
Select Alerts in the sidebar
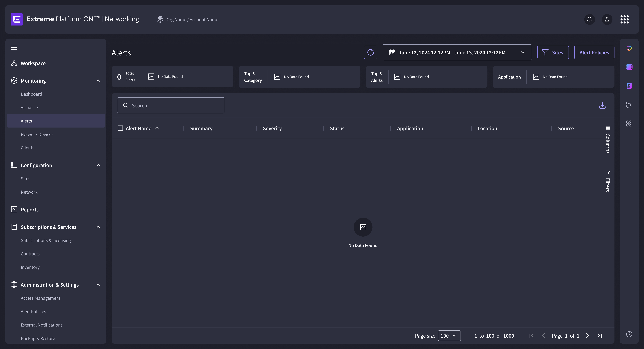click(x=56, y=121)
